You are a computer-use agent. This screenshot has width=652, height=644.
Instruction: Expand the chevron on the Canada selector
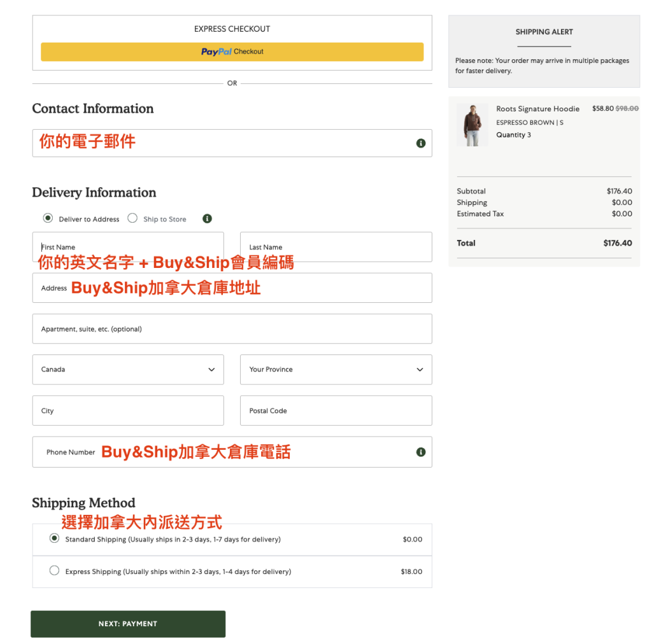211,370
